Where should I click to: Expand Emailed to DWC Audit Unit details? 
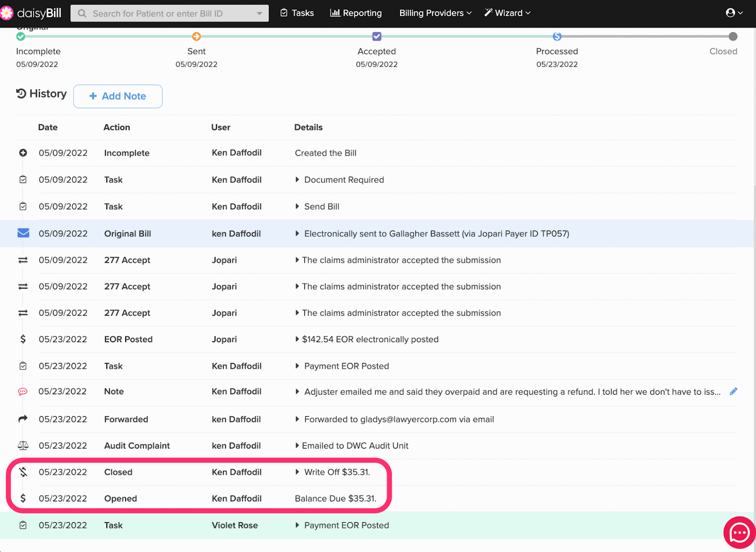coord(297,446)
